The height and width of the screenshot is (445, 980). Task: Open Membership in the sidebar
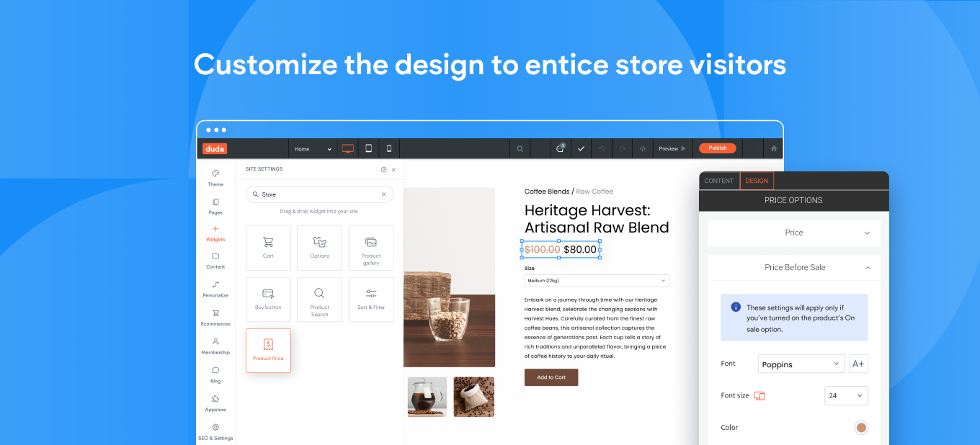coord(215,346)
